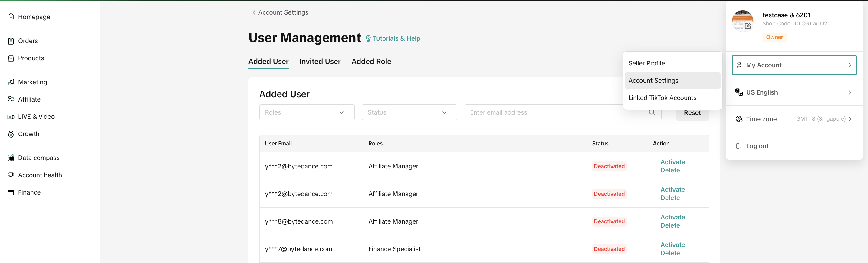Switch to the Added Role tab
Screen dimensions: 868x263
point(371,62)
